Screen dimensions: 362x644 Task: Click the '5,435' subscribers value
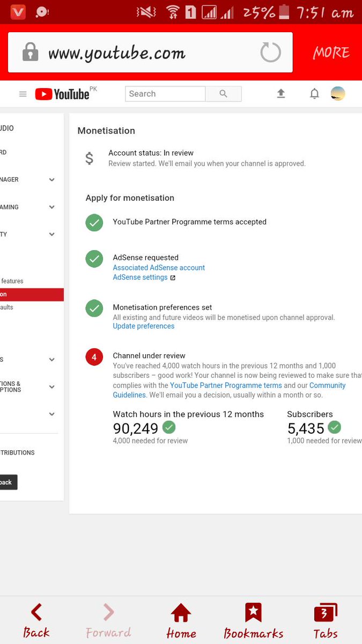click(306, 428)
